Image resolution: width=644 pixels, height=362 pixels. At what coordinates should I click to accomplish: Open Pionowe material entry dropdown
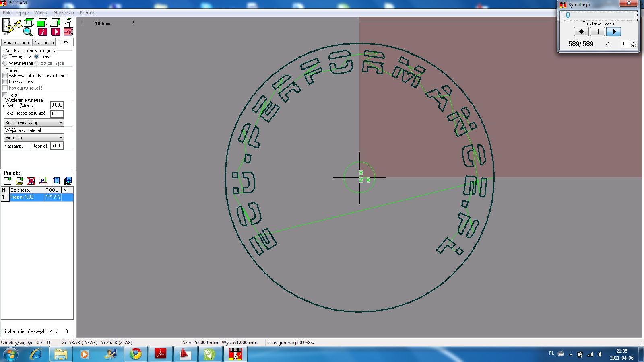tap(34, 138)
